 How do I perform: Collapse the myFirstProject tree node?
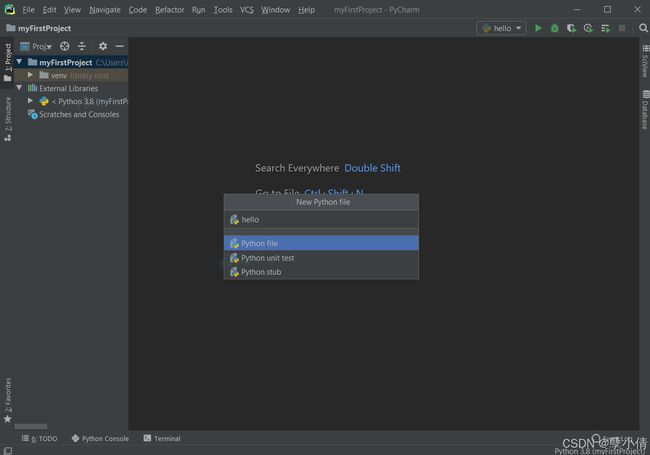[x=19, y=62]
